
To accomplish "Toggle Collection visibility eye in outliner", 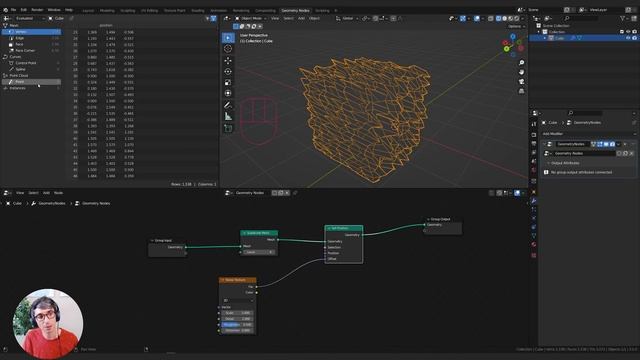I will 628,31.
